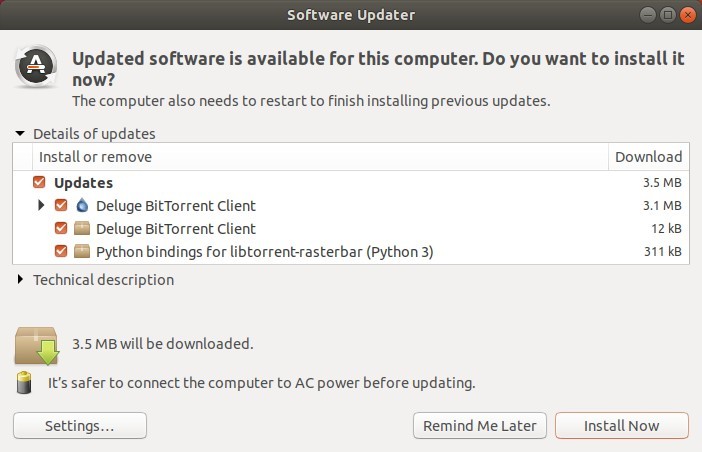Maximize the Software Updater window
This screenshot has height=452, width=702.
(x=668, y=15)
